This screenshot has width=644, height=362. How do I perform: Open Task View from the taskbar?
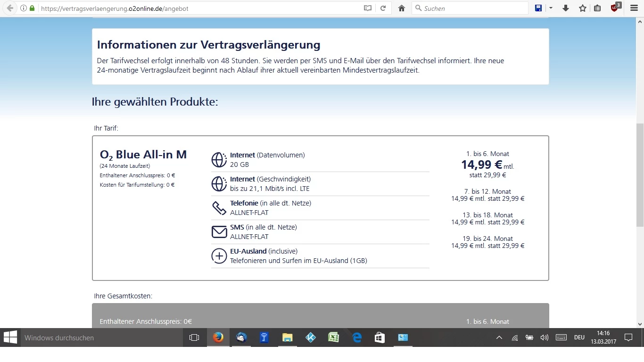(x=194, y=337)
